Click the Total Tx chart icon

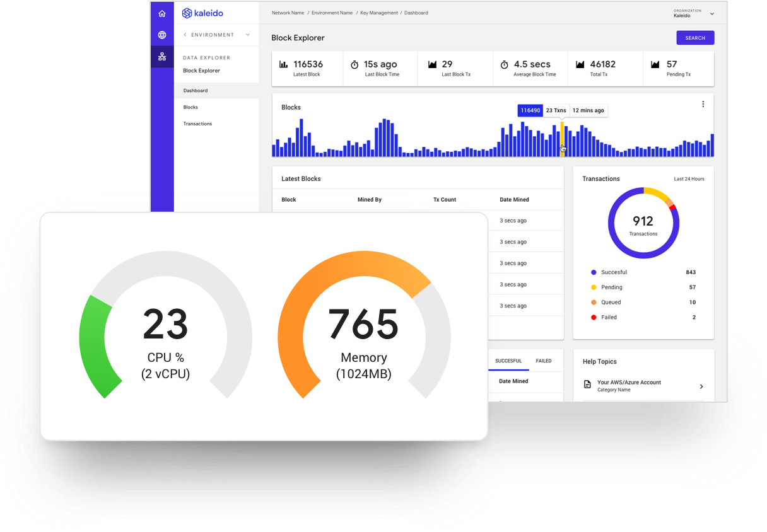tap(580, 64)
